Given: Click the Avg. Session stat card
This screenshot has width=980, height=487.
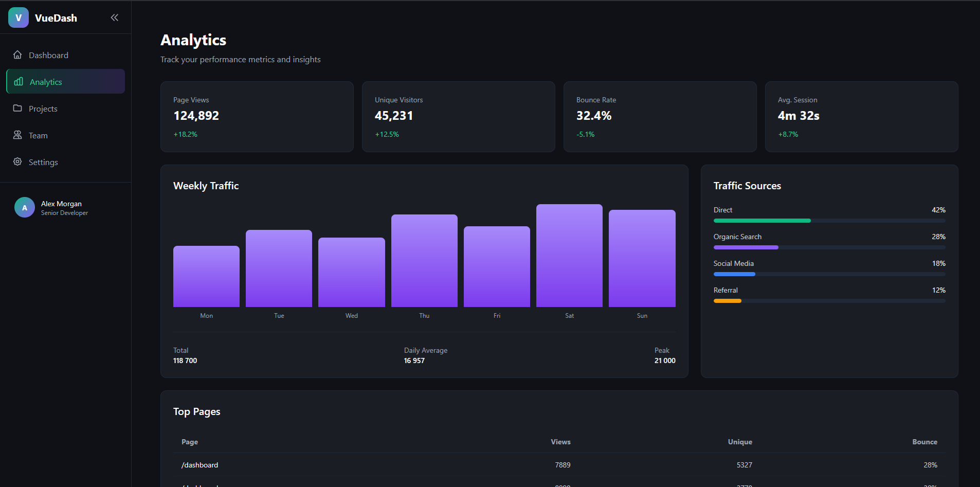Looking at the screenshot, I should [862, 117].
